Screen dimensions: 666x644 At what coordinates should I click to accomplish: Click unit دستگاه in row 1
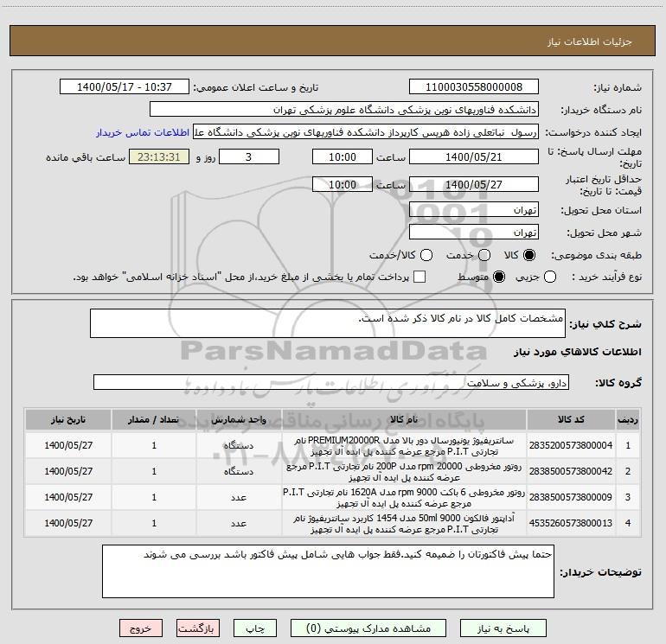(x=239, y=445)
